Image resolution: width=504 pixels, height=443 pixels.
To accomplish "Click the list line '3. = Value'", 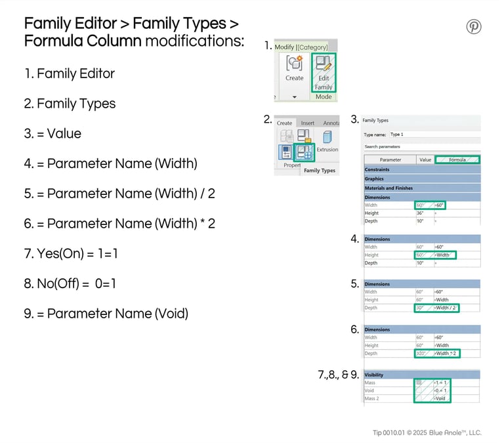I will coord(52,133).
